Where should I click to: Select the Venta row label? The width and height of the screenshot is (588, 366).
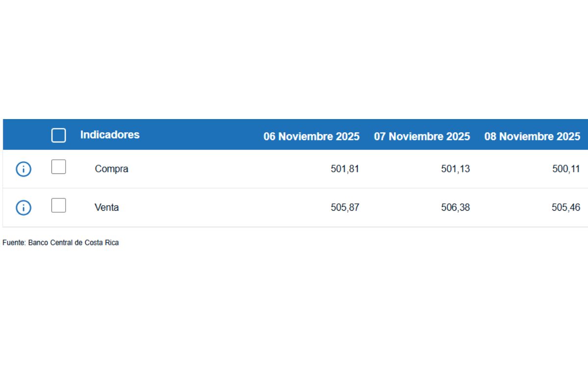pos(107,207)
